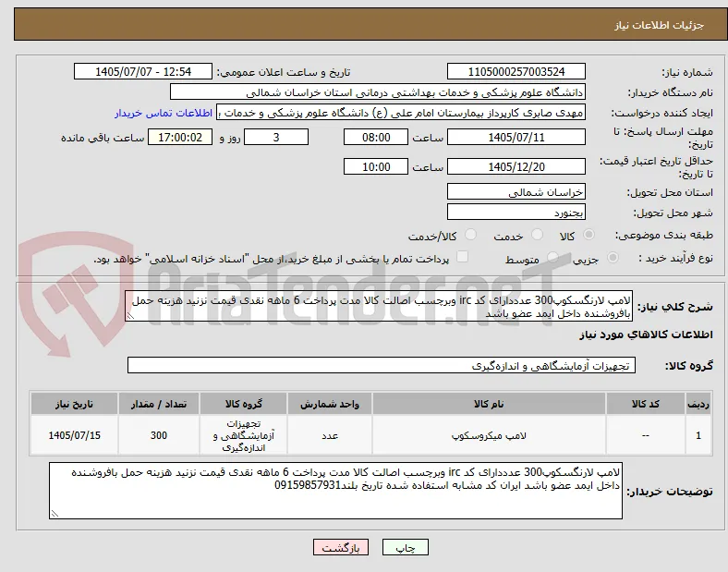Open the اطلاعات تماس خریدار link

[164, 113]
